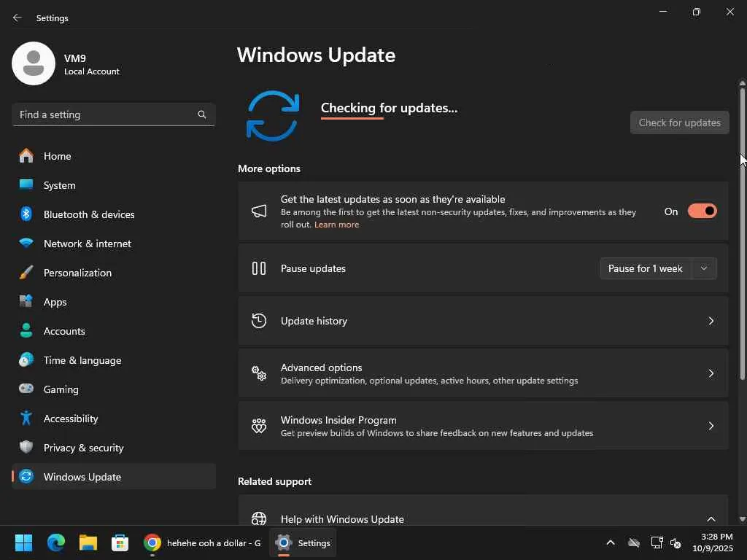747x560 pixels.
Task: Open Windows Update sidebar entry
Action: [x=114, y=476]
